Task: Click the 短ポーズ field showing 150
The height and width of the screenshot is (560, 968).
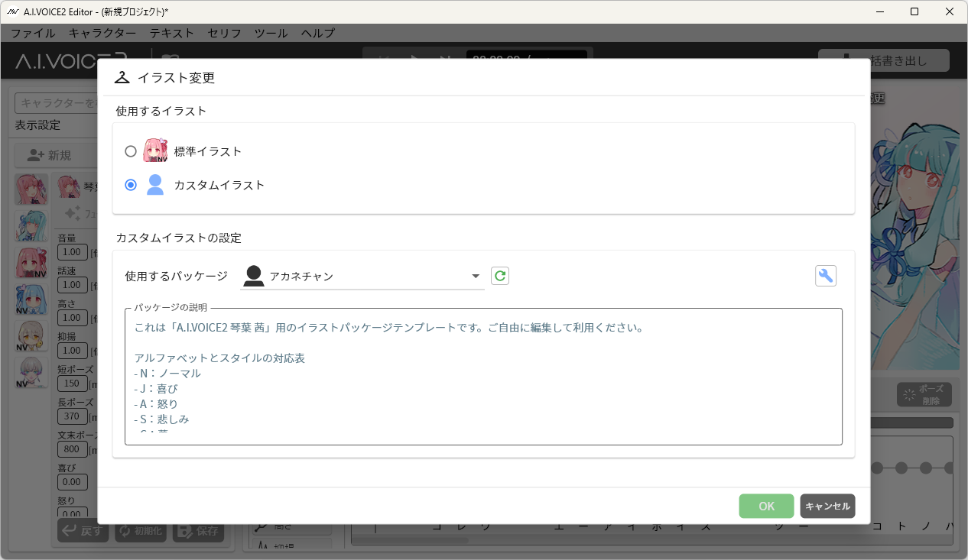Action: (73, 384)
